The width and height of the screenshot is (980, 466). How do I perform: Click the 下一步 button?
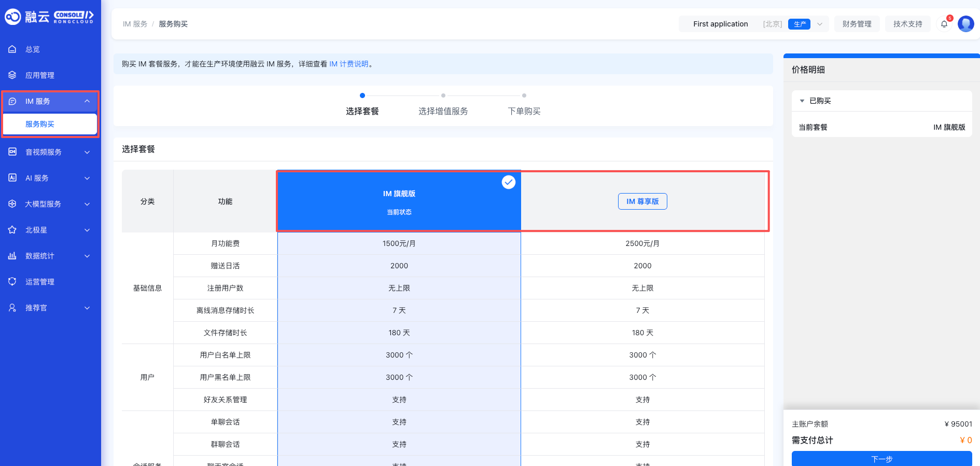pos(882,459)
